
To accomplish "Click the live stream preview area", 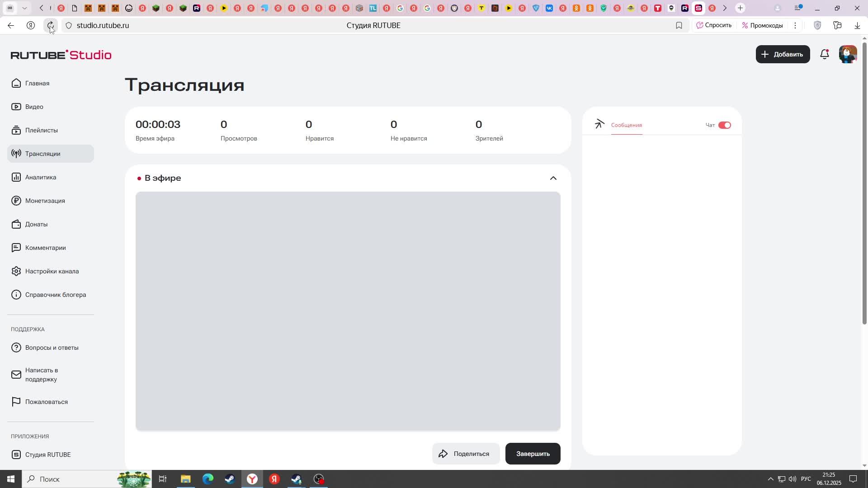I will pyautogui.click(x=348, y=311).
